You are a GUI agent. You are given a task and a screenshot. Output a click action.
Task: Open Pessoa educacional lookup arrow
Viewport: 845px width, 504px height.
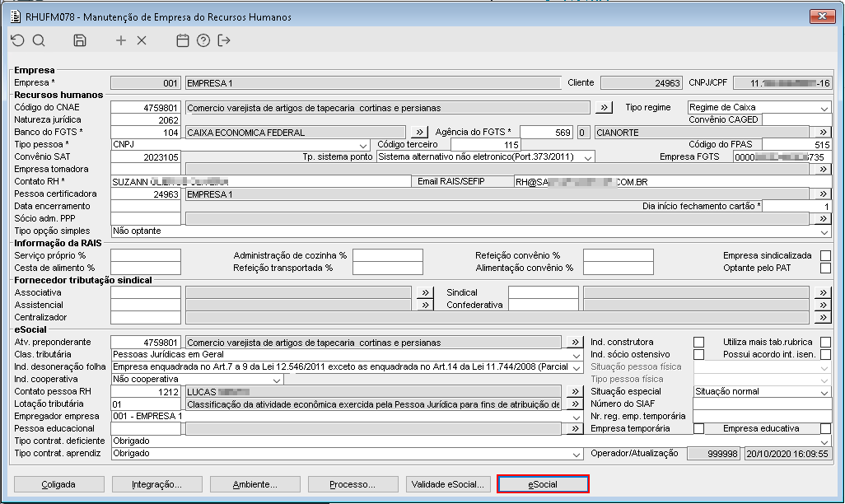pyautogui.click(x=575, y=428)
